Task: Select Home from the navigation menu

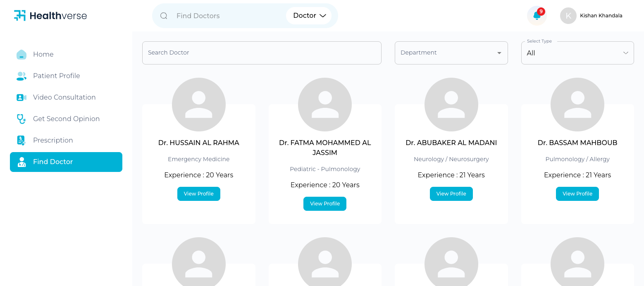Action: (x=43, y=54)
